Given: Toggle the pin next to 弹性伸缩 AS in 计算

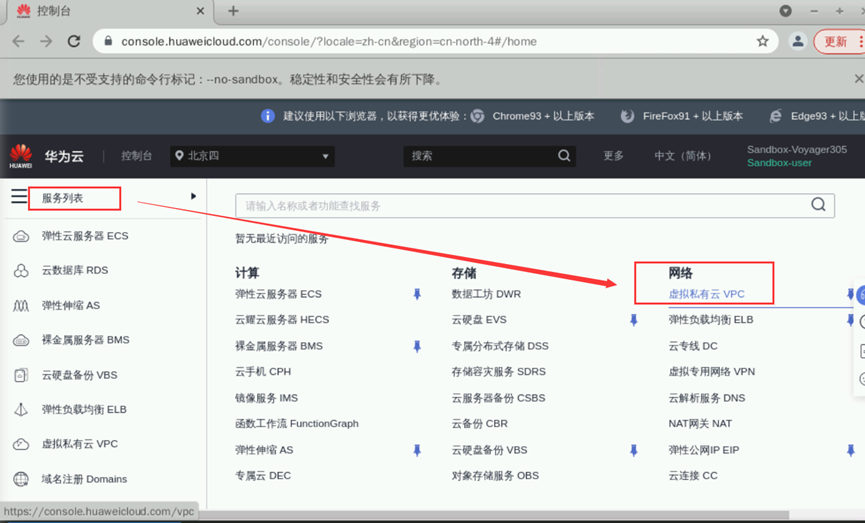Looking at the screenshot, I should (417, 450).
